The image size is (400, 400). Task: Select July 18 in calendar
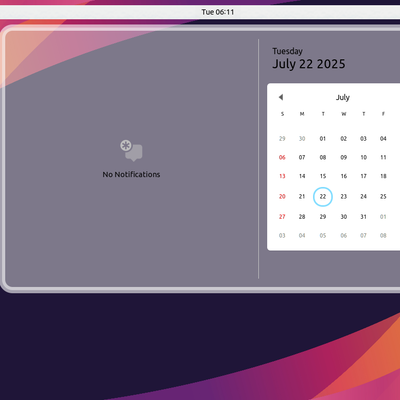click(x=383, y=176)
